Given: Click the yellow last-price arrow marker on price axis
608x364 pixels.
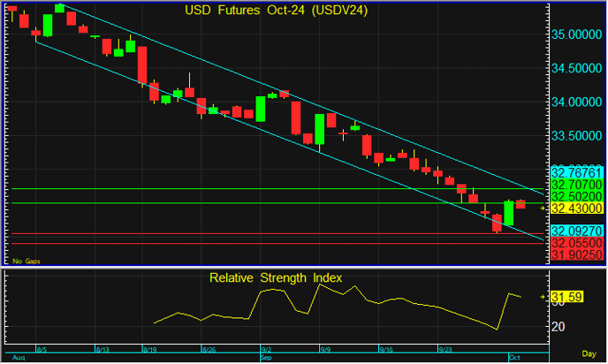Looking at the screenshot, I should [x=543, y=208].
